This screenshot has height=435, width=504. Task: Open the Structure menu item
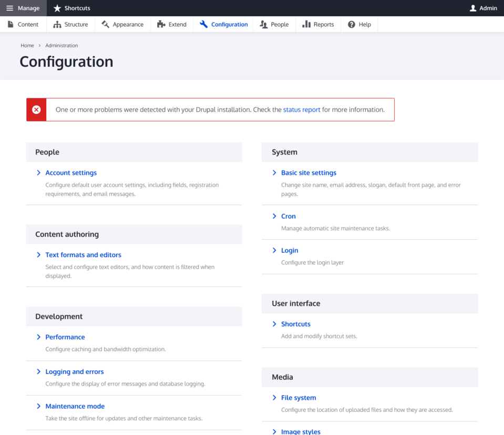[x=71, y=24]
